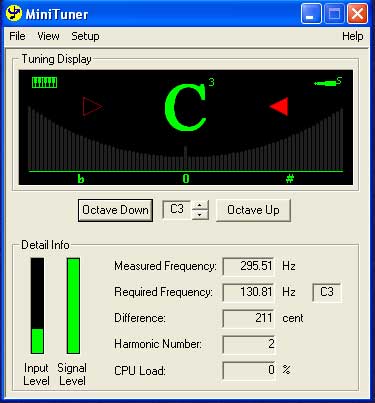
Task: Click the filled red sharp-side arrow indicator
Action: point(279,107)
